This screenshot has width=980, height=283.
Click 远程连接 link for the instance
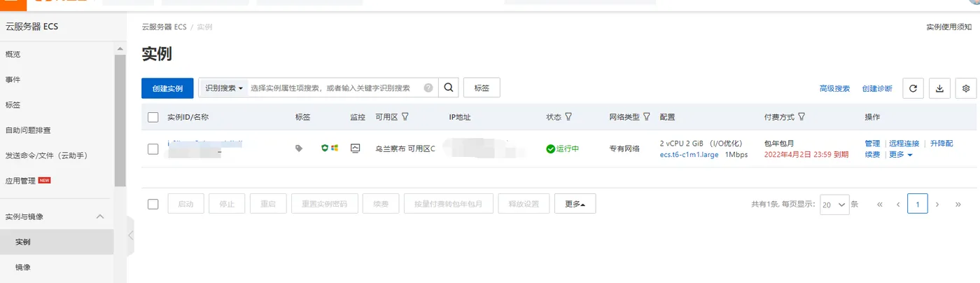904,144
